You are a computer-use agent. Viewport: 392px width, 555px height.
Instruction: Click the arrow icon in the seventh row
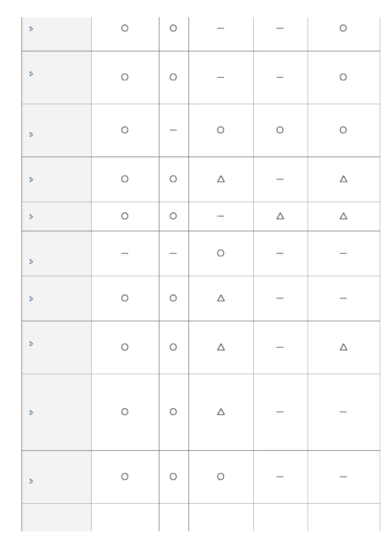(x=31, y=299)
